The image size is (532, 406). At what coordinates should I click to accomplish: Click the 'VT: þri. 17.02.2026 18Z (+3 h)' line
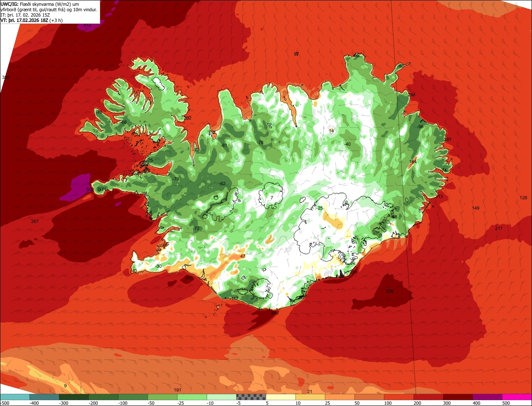(x=32, y=20)
